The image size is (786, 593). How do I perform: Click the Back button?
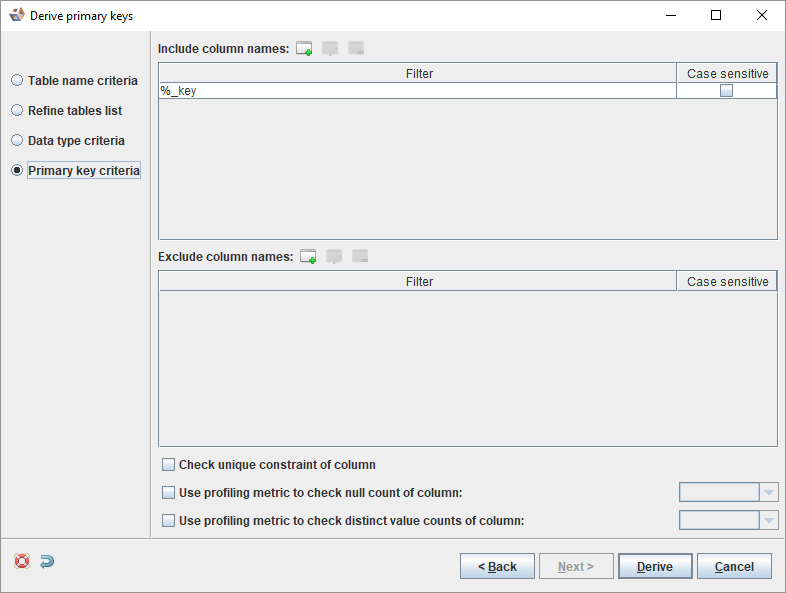[x=497, y=567]
